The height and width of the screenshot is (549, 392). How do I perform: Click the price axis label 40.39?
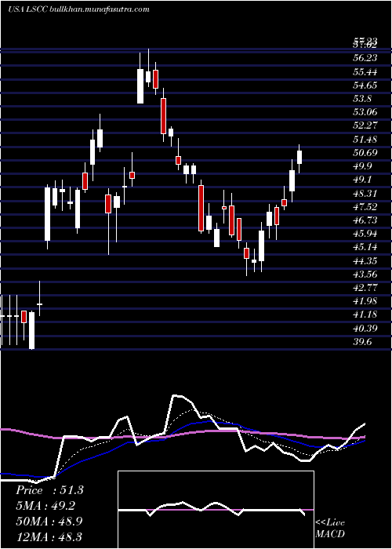click(365, 329)
